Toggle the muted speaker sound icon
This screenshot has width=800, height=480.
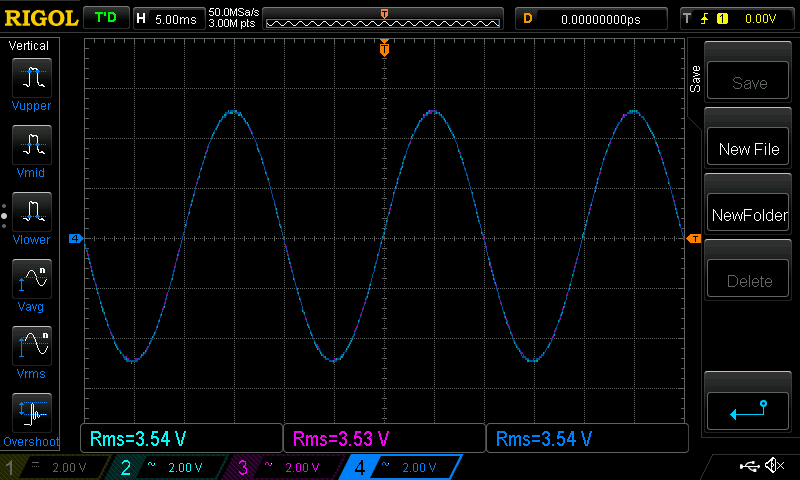coord(773,466)
